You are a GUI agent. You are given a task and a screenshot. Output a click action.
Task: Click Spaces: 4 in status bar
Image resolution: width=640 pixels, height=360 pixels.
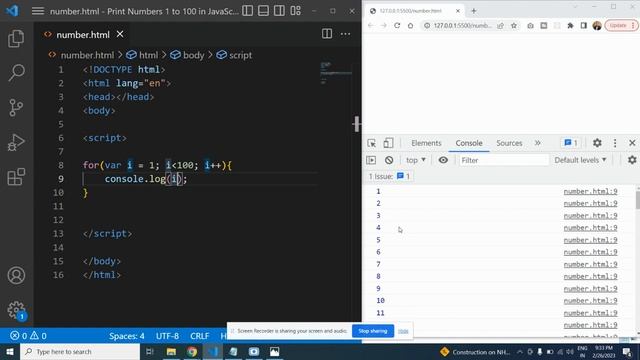coord(127,336)
